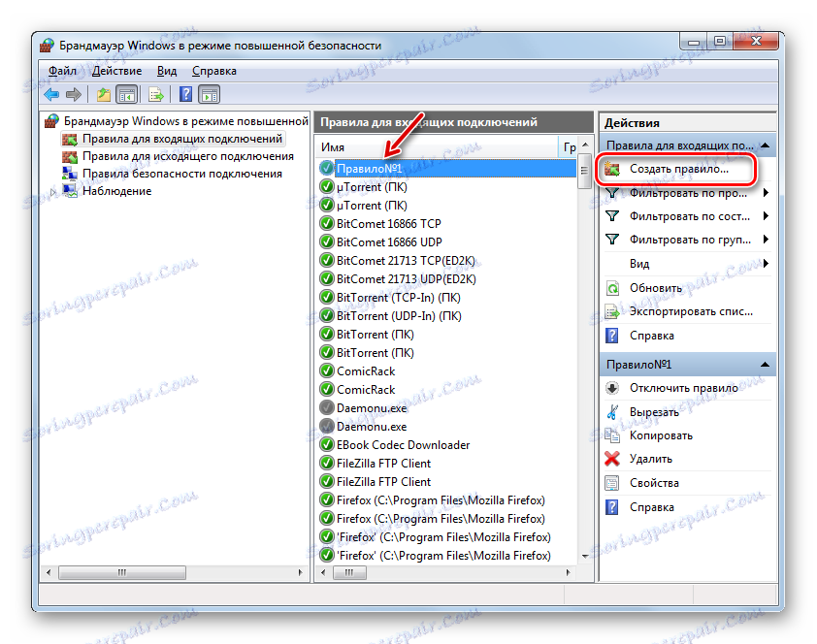Click the Копировать icon
The width and height of the screenshot is (817, 644).
tap(612, 435)
